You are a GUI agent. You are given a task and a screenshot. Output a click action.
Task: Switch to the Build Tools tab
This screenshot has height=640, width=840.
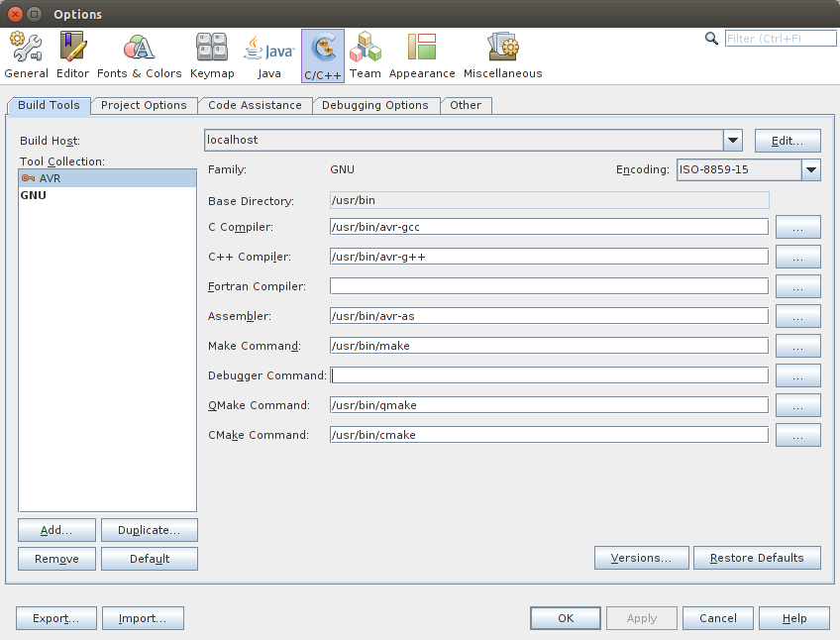(49, 105)
